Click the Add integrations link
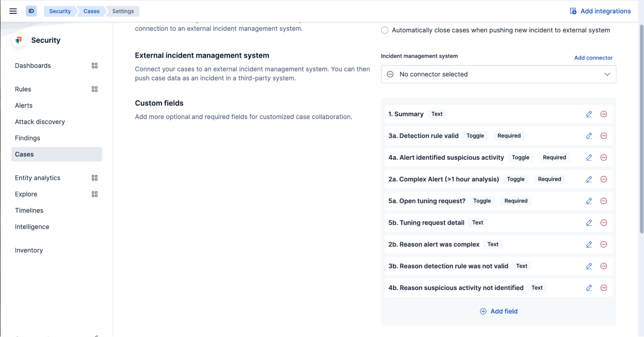Screen dimensions: 644x337 600,11
